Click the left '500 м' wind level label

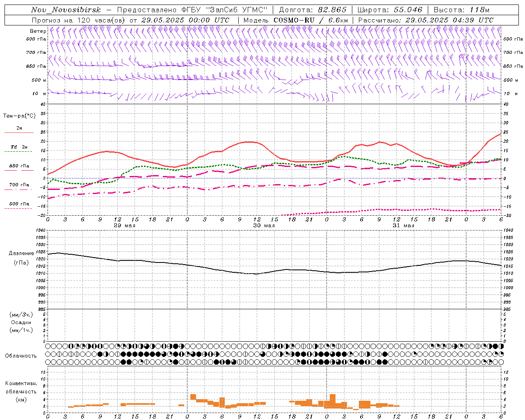click(39, 80)
